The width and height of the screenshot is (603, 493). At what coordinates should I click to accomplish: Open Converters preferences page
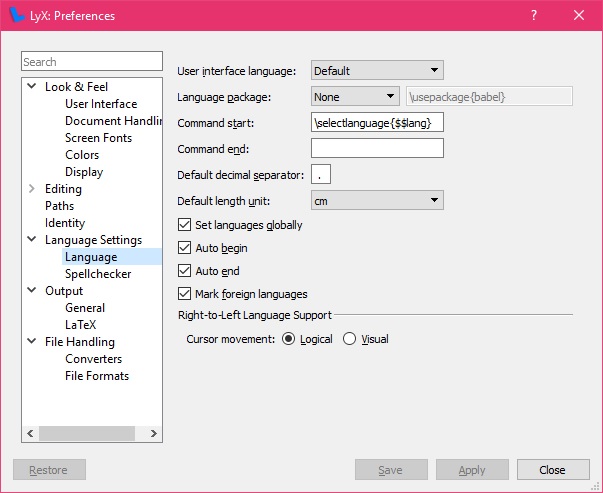pos(93,358)
